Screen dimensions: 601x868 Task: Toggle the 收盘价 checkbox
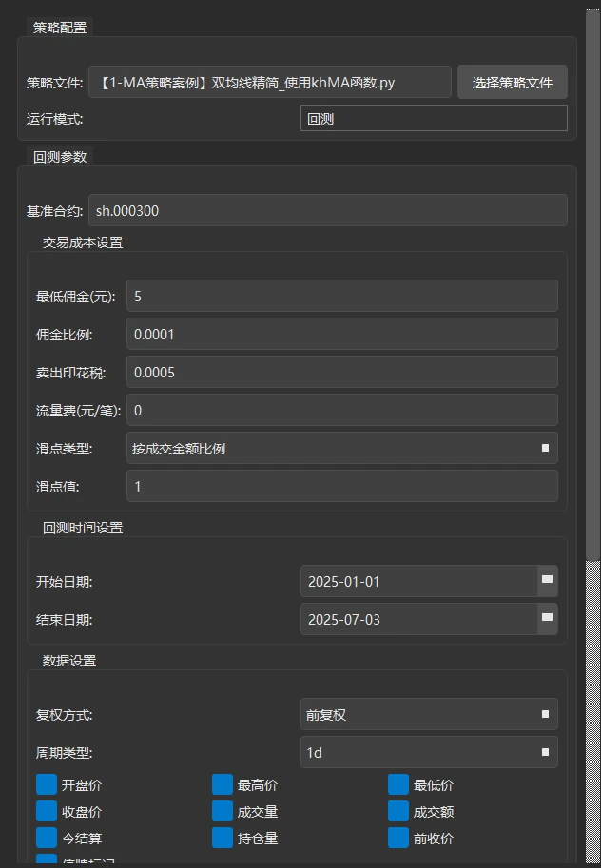47,811
